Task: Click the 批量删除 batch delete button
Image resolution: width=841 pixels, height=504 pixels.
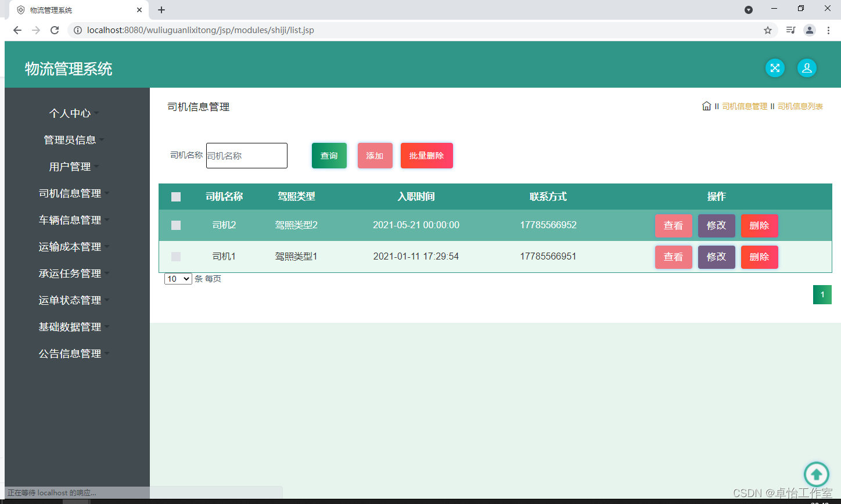Action: point(427,156)
